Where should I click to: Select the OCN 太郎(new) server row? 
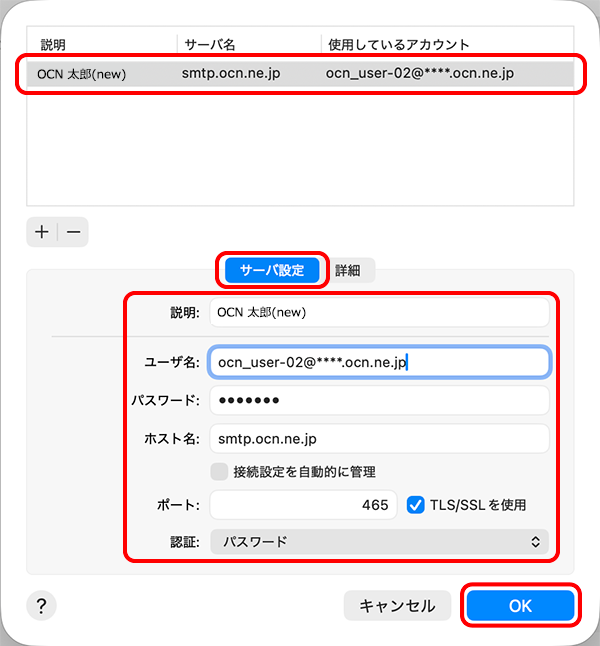click(298, 74)
